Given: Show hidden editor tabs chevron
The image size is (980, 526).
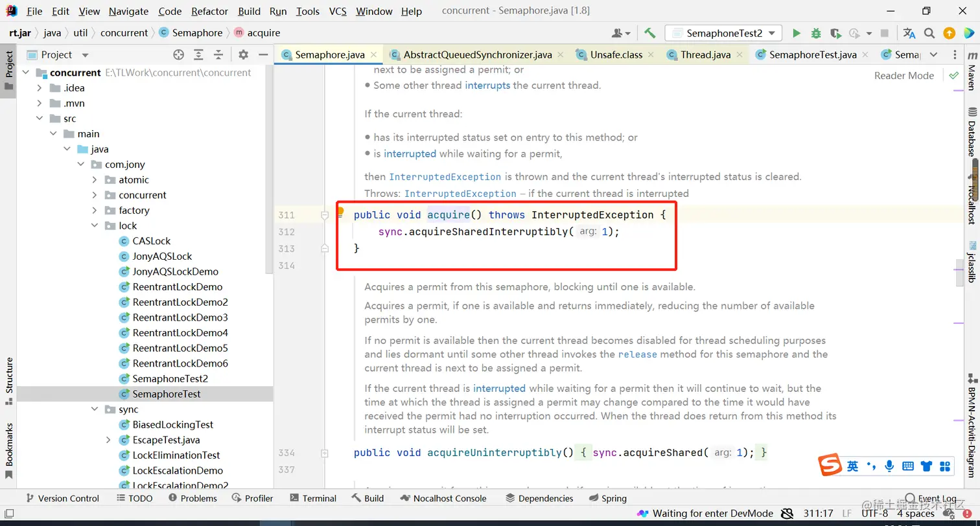Looking at the screenshot, I should click(933, 55).
